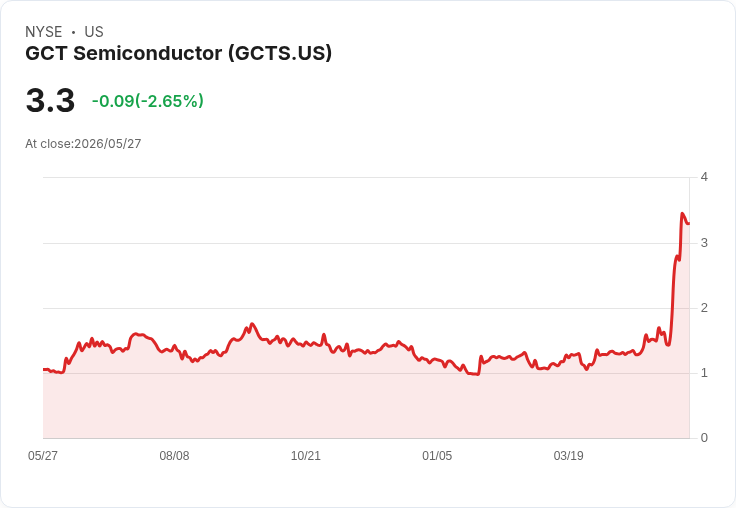Click the highest peak of the red price line
The height and width of the screenshot is (508, 736).
682,214
